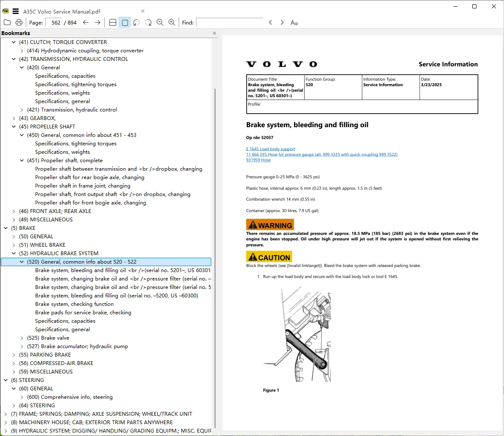The height and width of the screenshot is (436, 504).
Task: Open the (60) GENERAL bookmark under STEERING
Action: point(36,388)
